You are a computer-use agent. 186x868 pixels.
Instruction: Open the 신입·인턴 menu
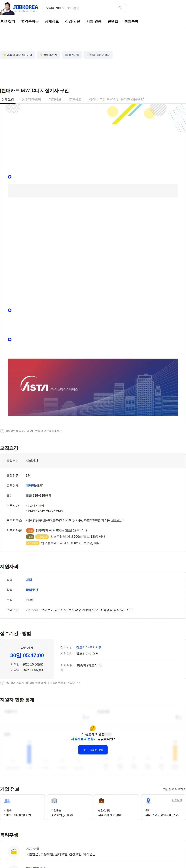pos(73,21)
